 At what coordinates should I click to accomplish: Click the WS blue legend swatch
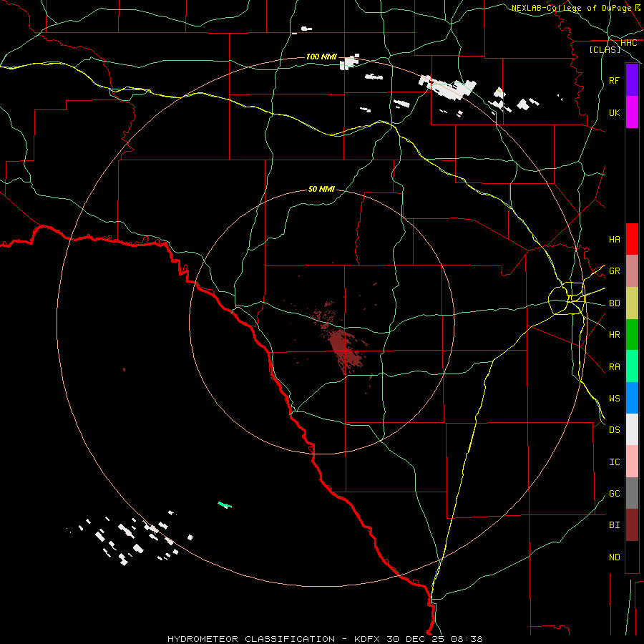pyautogui.click(x=632, y=398)
